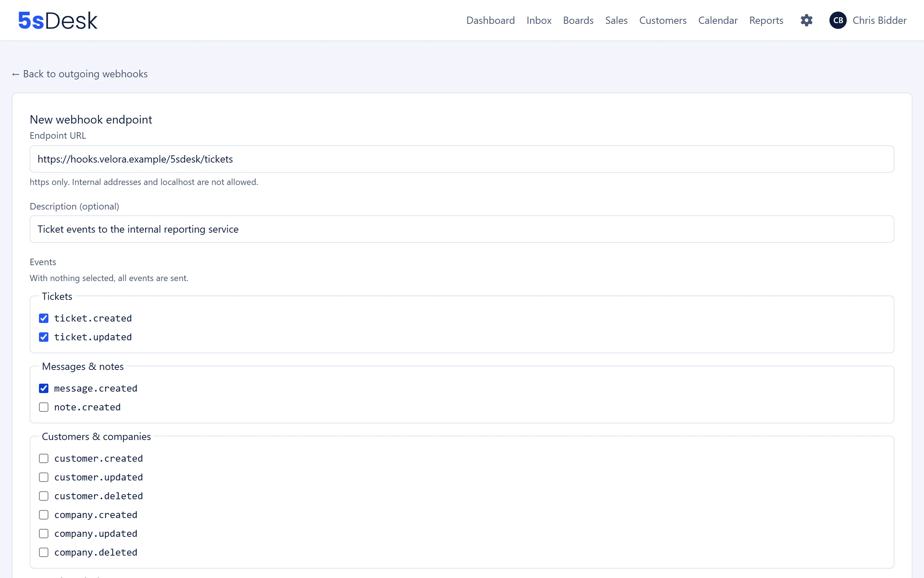Uncheck the ticket.created event
The width and height of the screenshot is (924, 578).
44,318
